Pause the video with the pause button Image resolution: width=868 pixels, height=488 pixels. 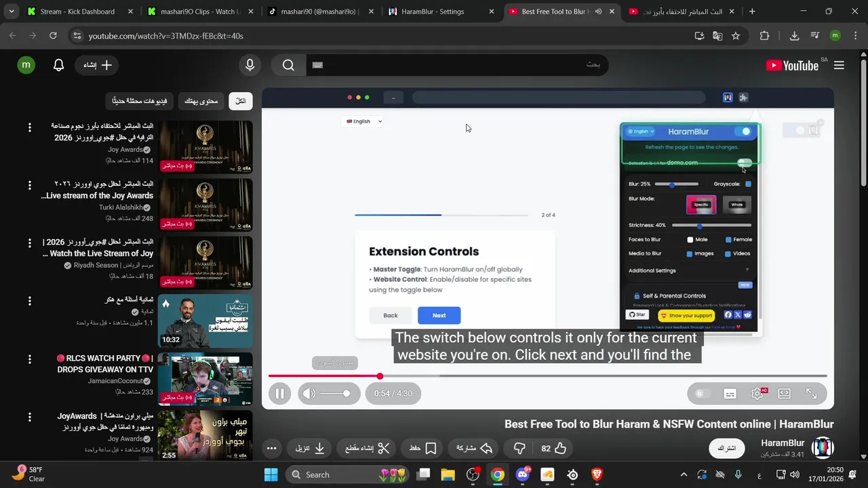coord(279,393)
